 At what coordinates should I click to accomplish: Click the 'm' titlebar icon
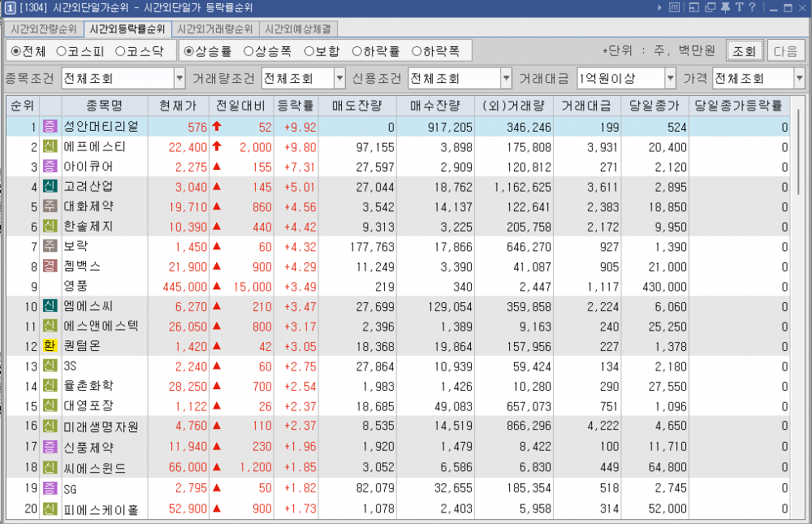[675, 7]
